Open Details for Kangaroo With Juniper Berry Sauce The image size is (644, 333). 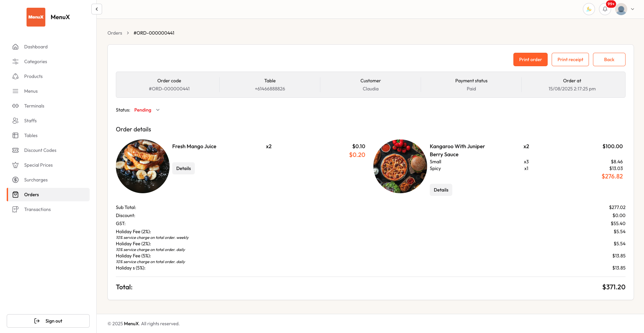tap(441, 190)
